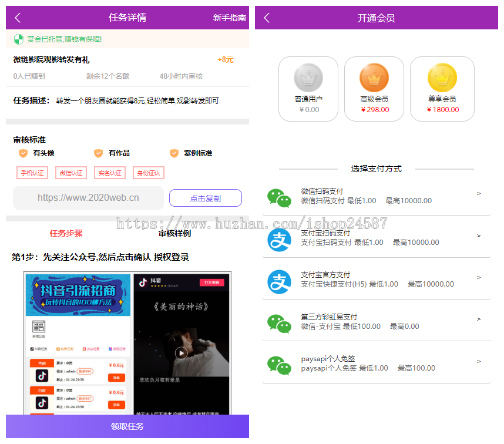Switch to the 审核样例 tab
Screen dimensions: 504x444
[174, 233]
